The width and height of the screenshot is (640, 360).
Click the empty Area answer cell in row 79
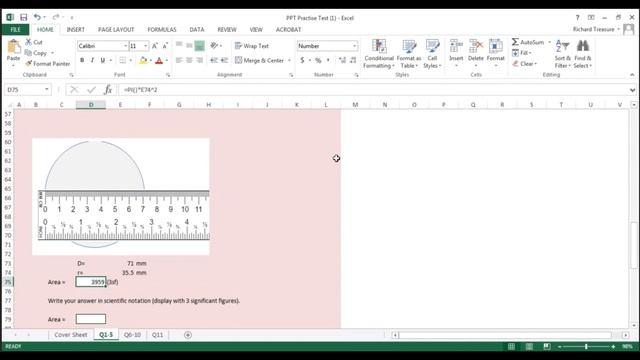pyautogui.click(x=91, y=319)
